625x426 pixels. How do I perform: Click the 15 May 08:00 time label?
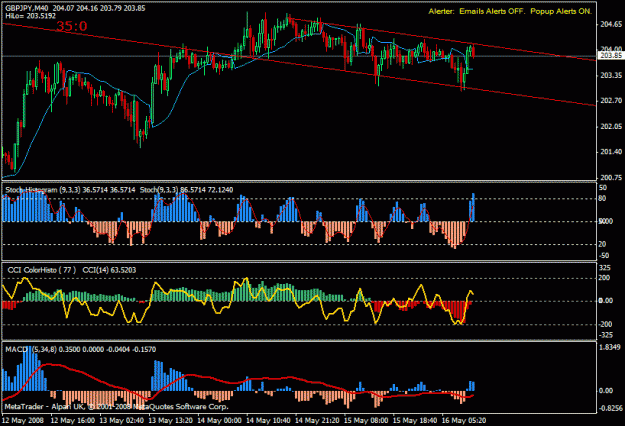click(x=366, y=420)
